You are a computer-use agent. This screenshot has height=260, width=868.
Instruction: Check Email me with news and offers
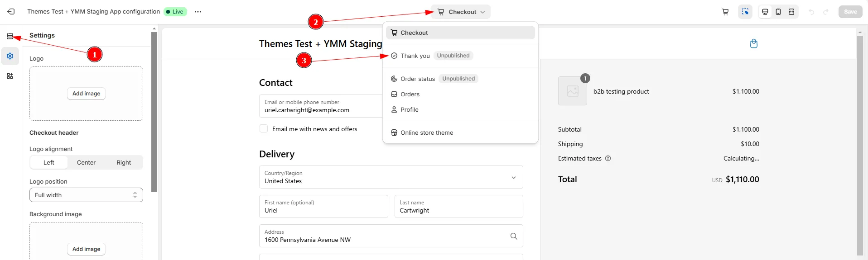click(x=264, y=129)
